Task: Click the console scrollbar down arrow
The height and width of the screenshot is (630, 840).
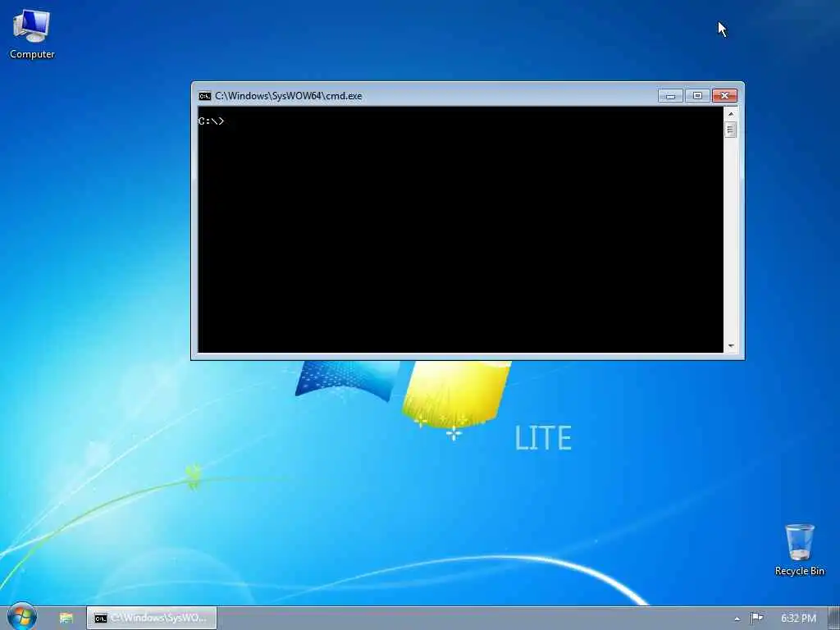Action: [x=731, y=346]
